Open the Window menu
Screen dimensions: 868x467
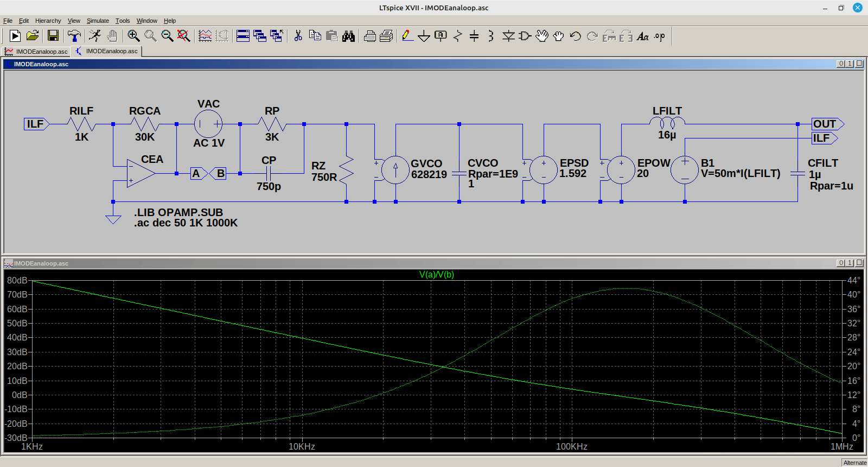click(x=147, y=21)
